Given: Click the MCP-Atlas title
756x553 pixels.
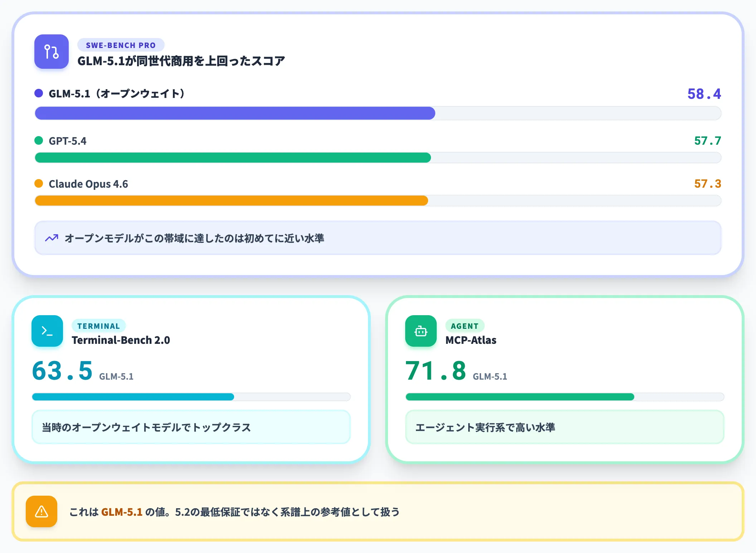Looking at the screenshot, I should click(471, 340).
